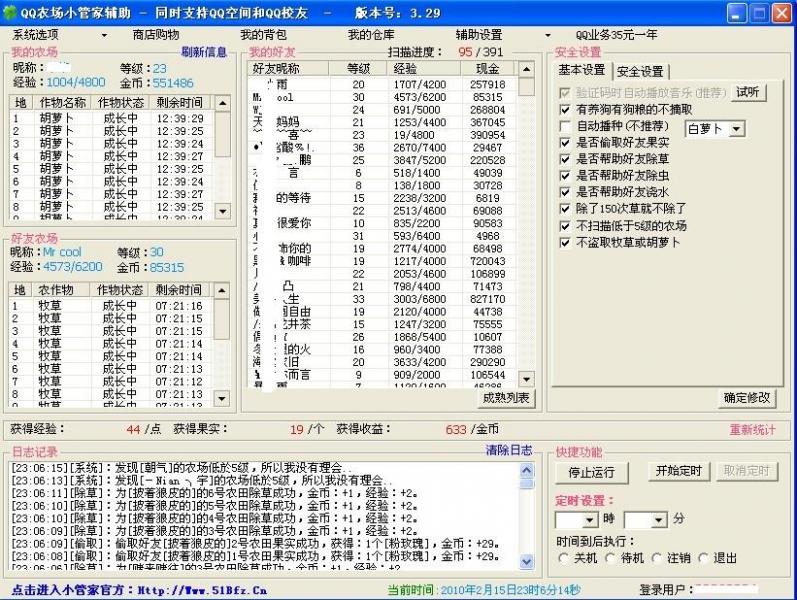
Task: Select friend farm plot 1 牧草 row
Action: (111, 306)
